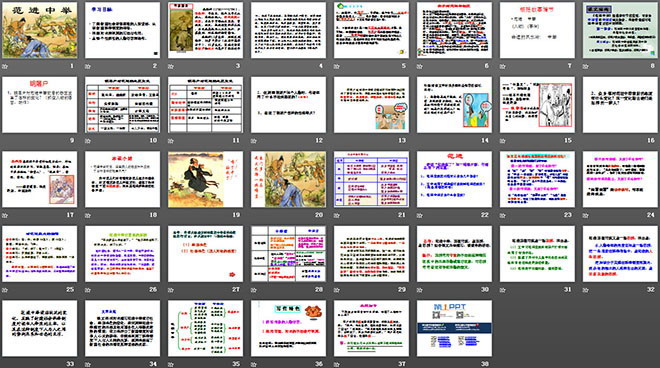
Task: Select slide 20 illustration thumbnail
Action: (x=288, y=179)
